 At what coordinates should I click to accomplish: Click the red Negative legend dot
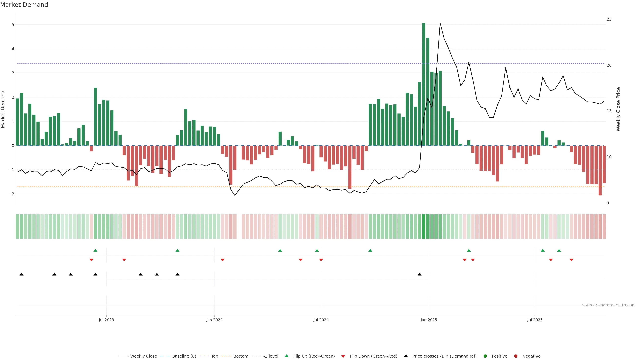(516, 356)
